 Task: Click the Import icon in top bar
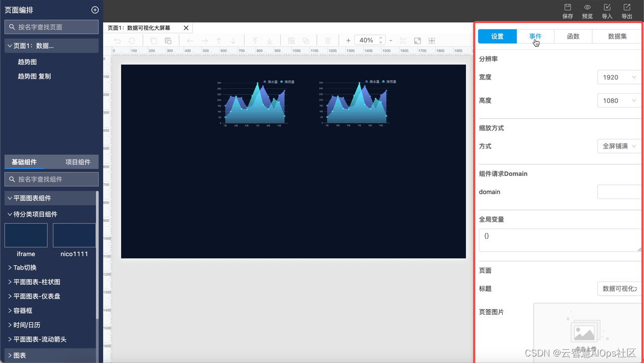click(x=607, y=7)
